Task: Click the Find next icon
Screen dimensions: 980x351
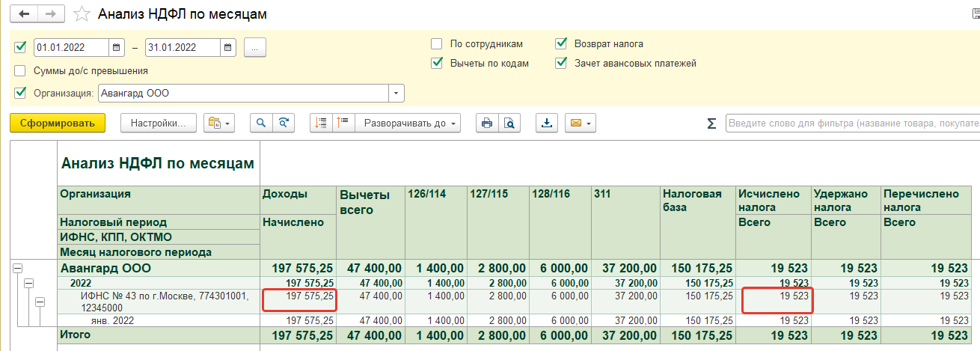Action: (x=283, y=123)
